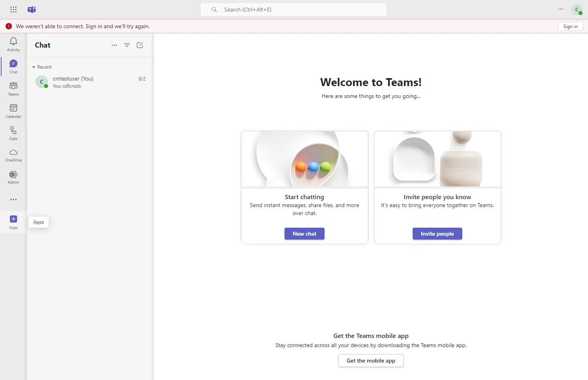The width and height of the screenshot is (588, 380).
Task: Click 'We weren't able to connect' message
Action: point(83,26)
